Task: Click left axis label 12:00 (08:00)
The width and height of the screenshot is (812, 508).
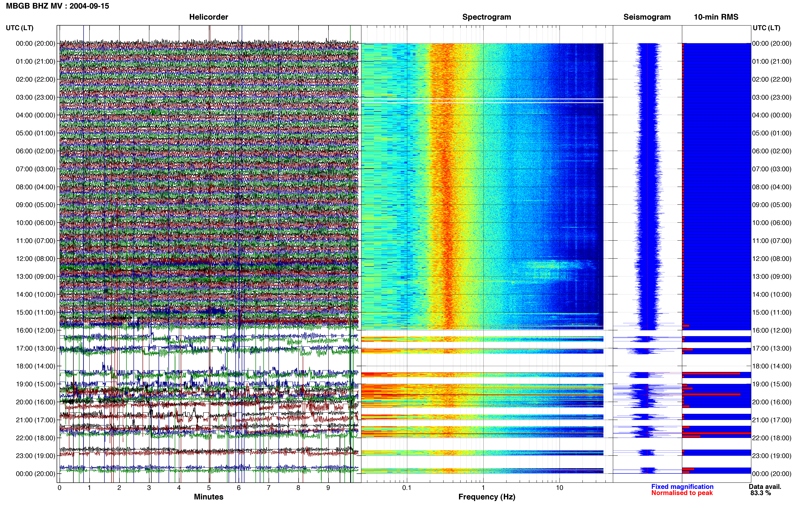Action: click(x=36, y=259)
